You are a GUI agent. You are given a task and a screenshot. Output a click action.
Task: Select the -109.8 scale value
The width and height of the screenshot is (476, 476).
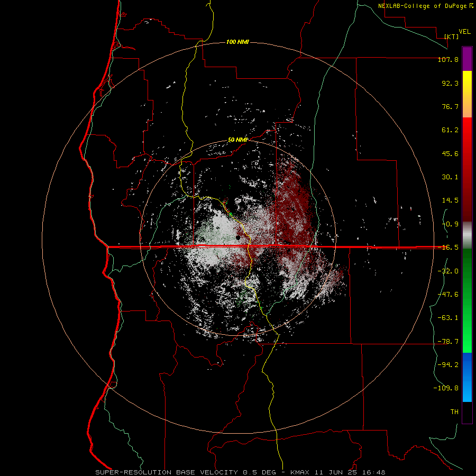coord(446,388)
